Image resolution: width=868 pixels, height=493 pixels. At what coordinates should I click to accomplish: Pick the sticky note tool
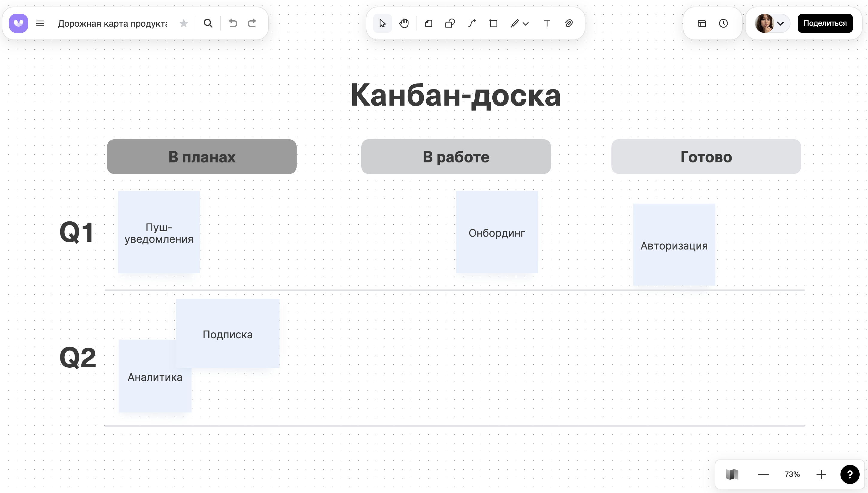coord(428,23)
